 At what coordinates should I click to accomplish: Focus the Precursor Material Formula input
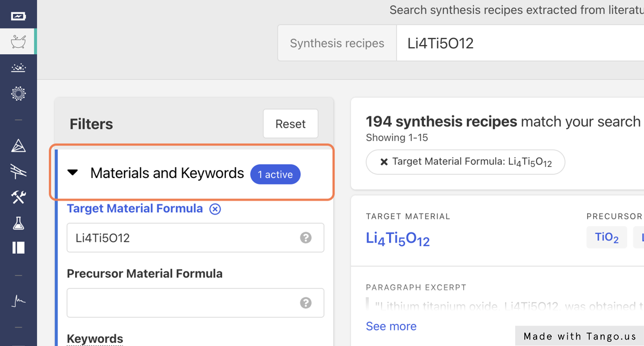195,303
